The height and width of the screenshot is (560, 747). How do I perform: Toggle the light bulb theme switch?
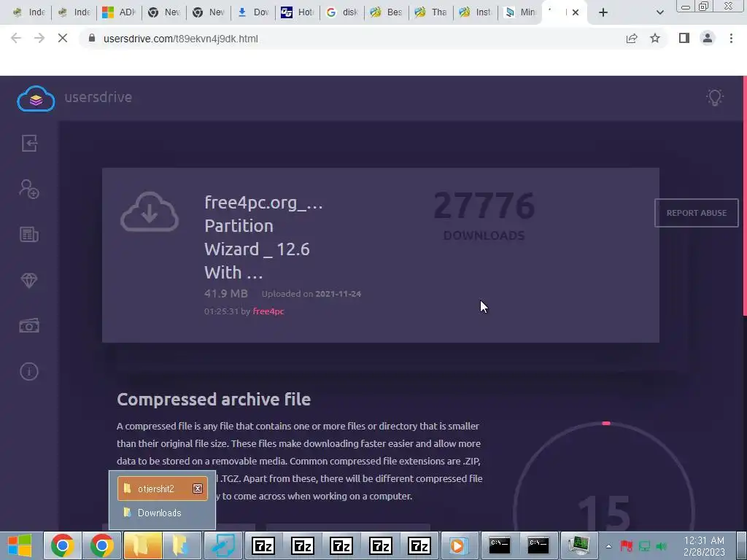tap(715, 97)
